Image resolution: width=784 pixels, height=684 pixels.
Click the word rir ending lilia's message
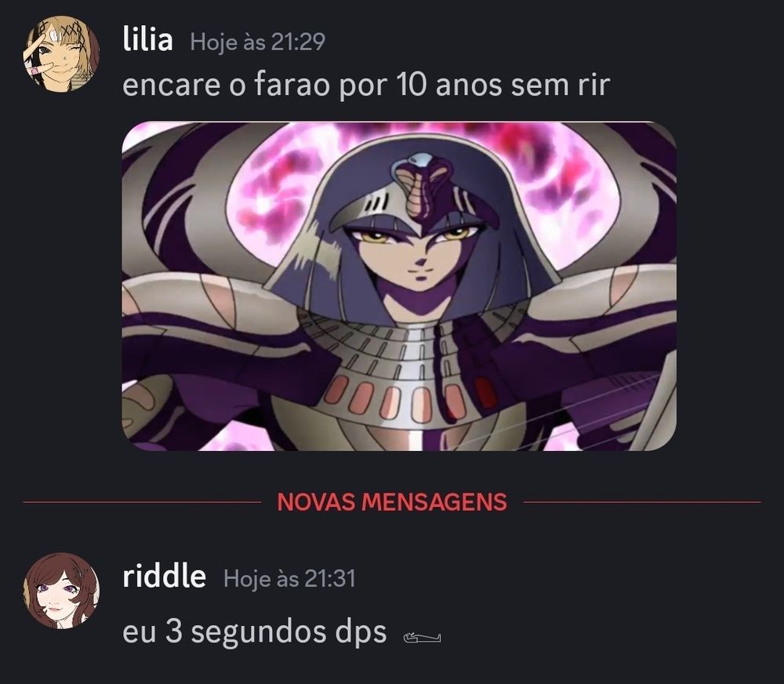(x=593, y=85)
